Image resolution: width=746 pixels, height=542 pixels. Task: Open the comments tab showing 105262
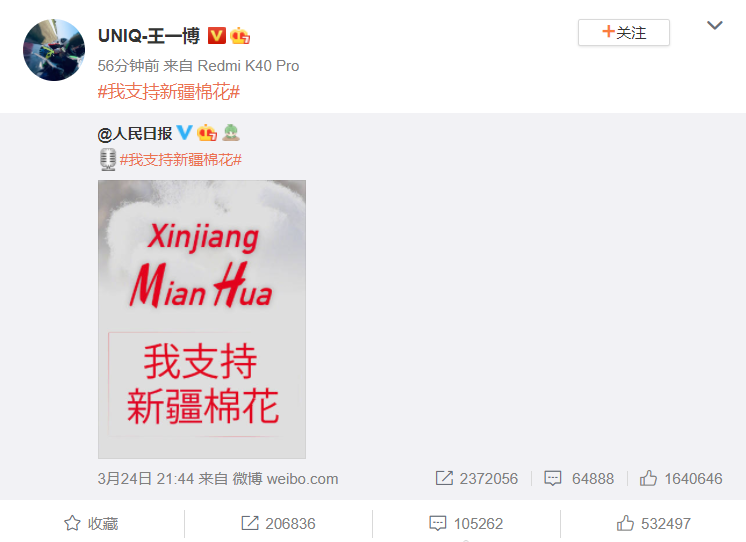point(466,523)
